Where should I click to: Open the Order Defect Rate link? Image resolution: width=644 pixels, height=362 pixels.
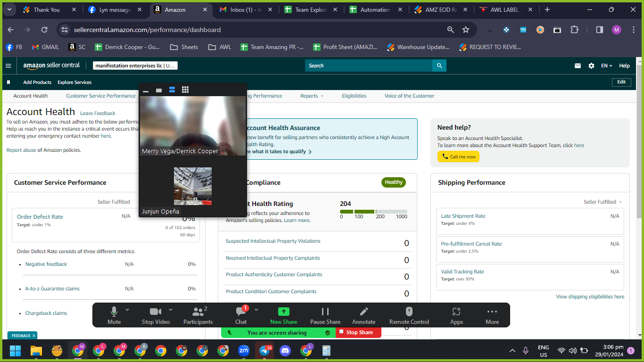point(40,217)
